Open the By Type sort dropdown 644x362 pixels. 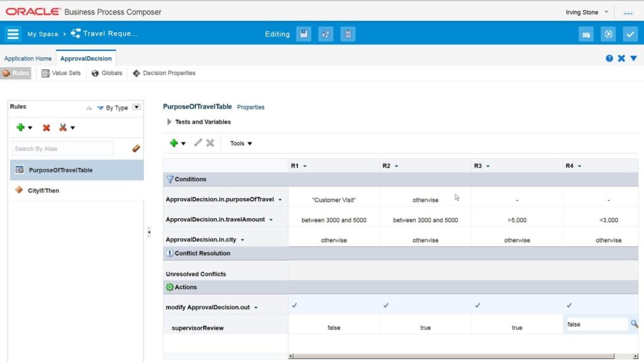[x=136, y=107]
